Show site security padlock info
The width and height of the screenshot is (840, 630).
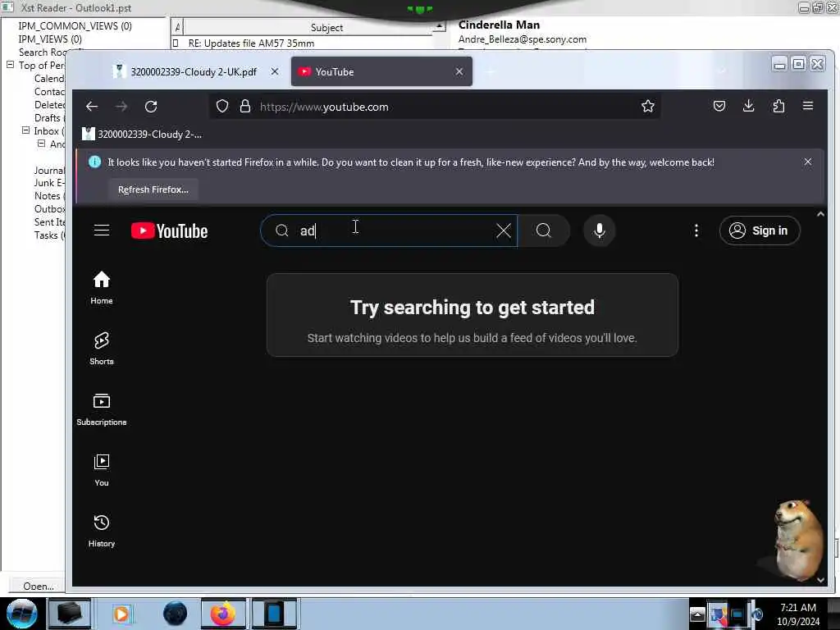pyautogui.click(x=244, y=107)
